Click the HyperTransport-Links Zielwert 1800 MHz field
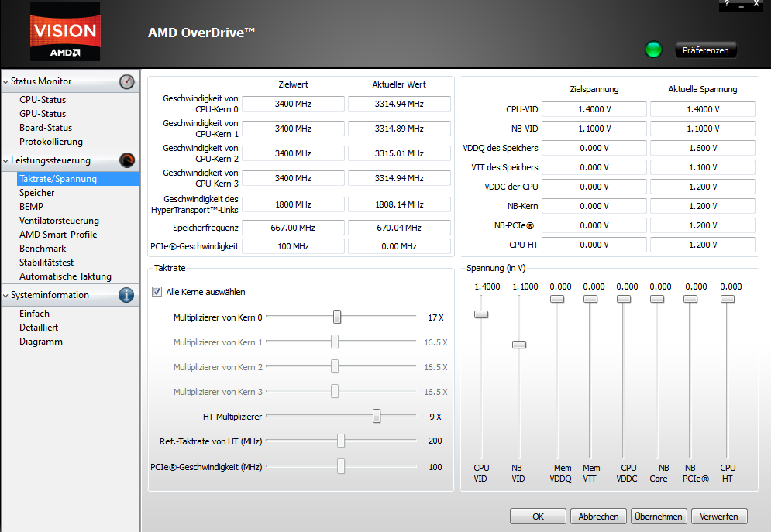 [x=293, y=204]
